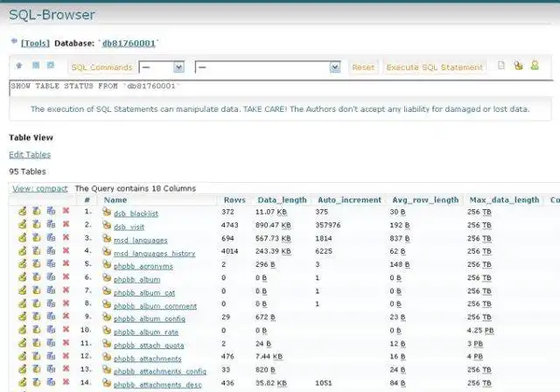Viewport: 560px width, 392px height.
Task: Click the red X delete icon for dsb_blacklist
Action: point(66,211)
